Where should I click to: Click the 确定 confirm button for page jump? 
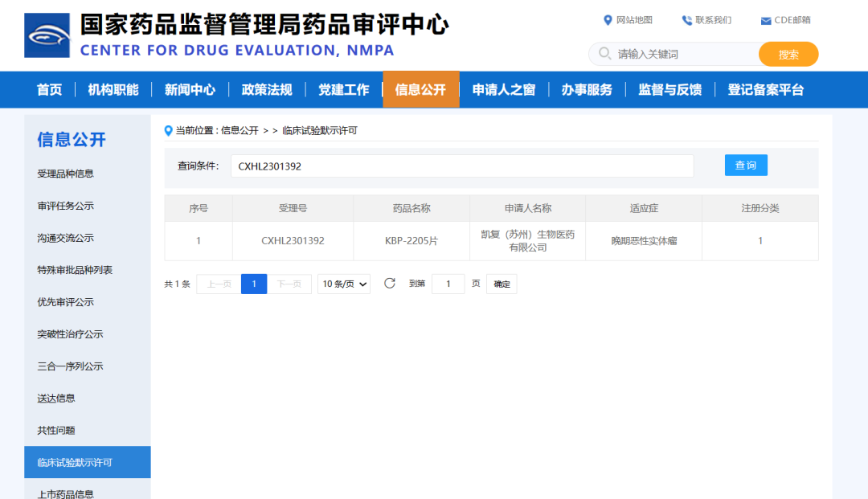point(501,284)
